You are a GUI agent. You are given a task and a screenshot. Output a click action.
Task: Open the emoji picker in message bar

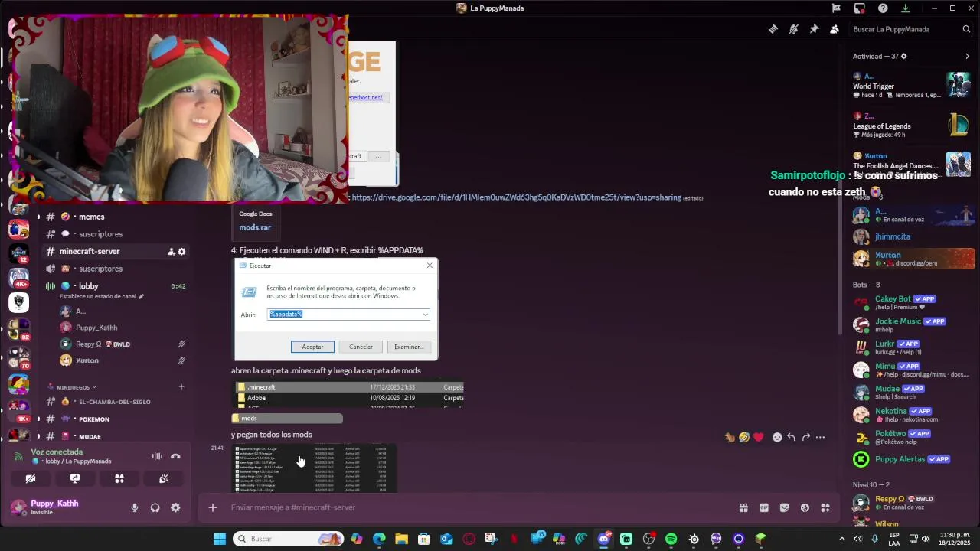[x=805, y=507]
